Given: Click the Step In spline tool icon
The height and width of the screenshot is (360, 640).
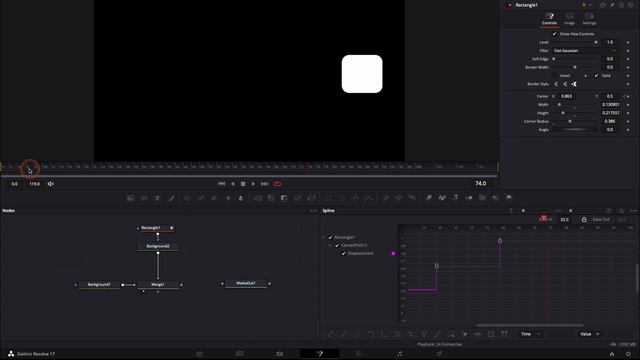Looking at the screenshot, I should pos(371,334).
